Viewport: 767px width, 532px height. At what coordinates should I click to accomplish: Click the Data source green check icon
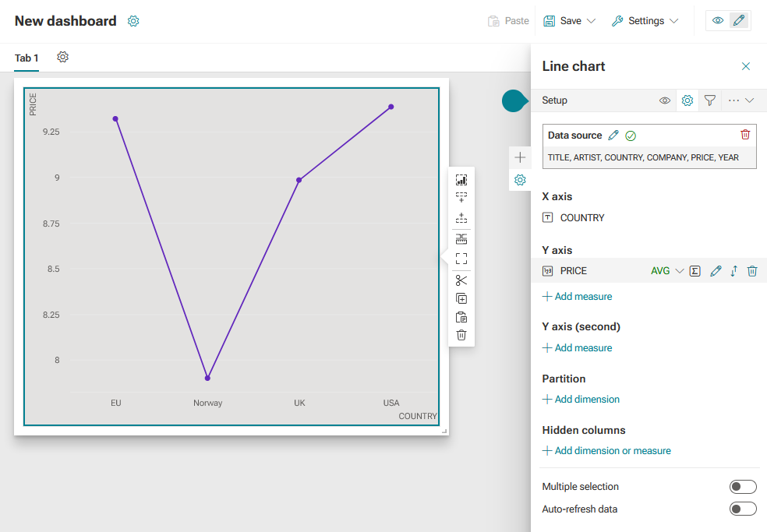click(631, 136)
